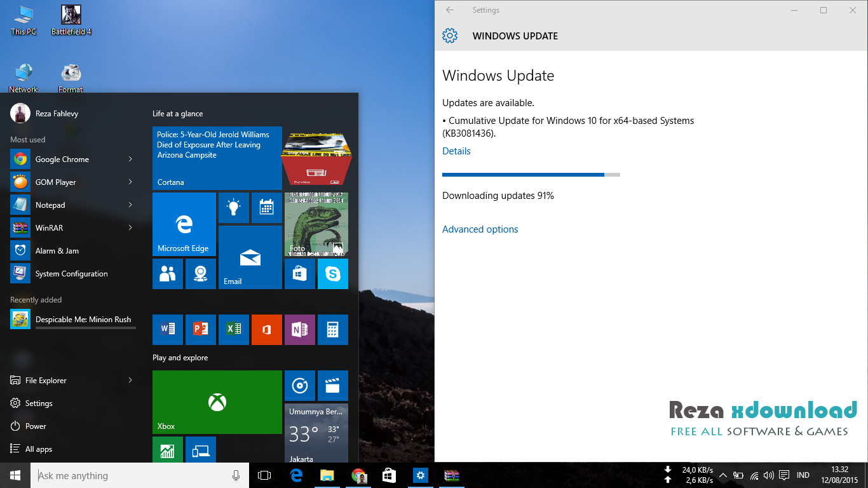Launch the Groove Music tile
Viewport: 868px width, 488px height.
pyautogui.click(x=299, y=386)
